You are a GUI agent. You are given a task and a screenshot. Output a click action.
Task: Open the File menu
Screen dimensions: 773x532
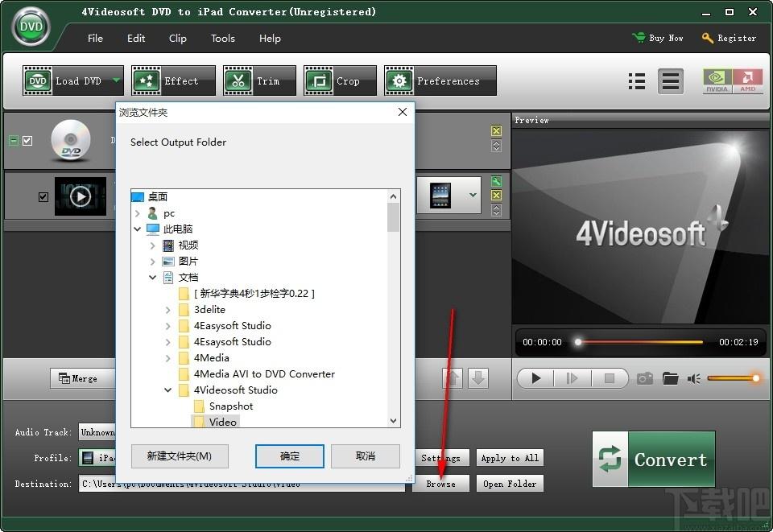[x=95, y=39]
